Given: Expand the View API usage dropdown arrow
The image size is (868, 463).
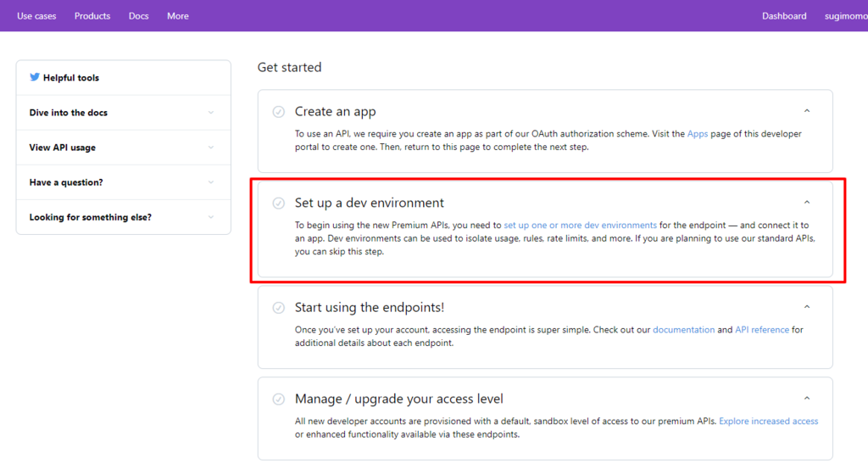Looking at the screenshot, I should tap(211, 148).
